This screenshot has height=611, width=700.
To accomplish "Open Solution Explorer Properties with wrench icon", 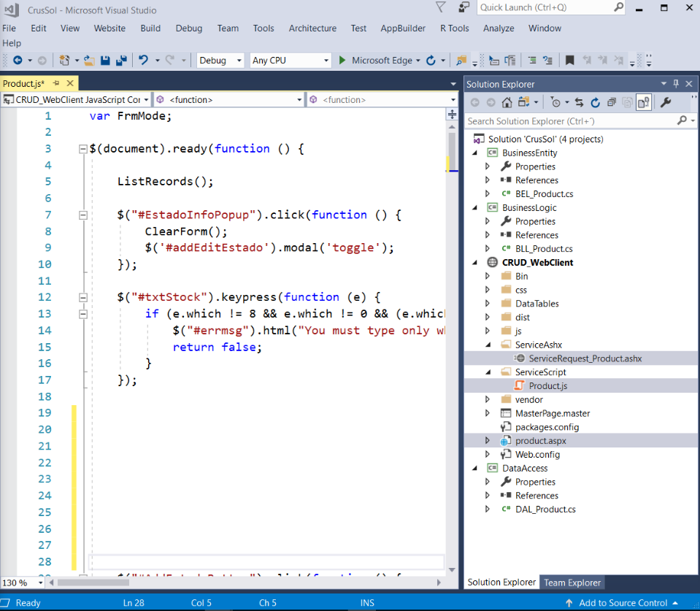I will click(x=667, y=102).
